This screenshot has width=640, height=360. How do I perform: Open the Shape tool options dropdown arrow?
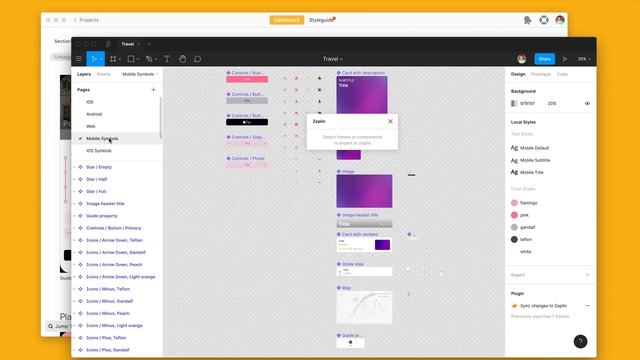pos(138,59)
